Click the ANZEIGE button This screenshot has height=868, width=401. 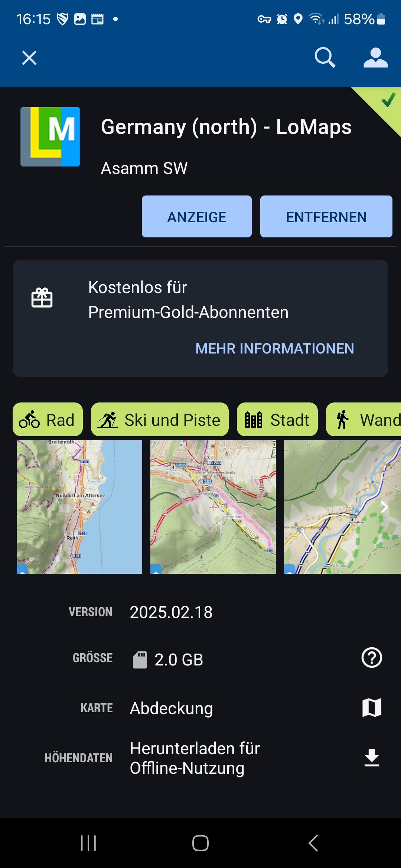tap(197, 217)
